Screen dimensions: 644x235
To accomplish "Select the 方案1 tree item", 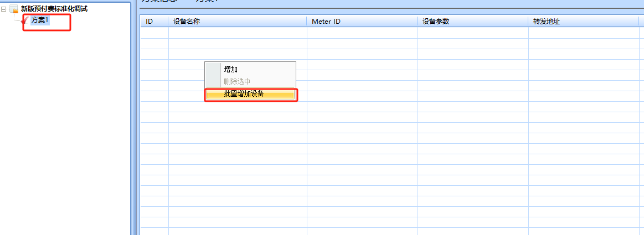I will coord(40,20).
